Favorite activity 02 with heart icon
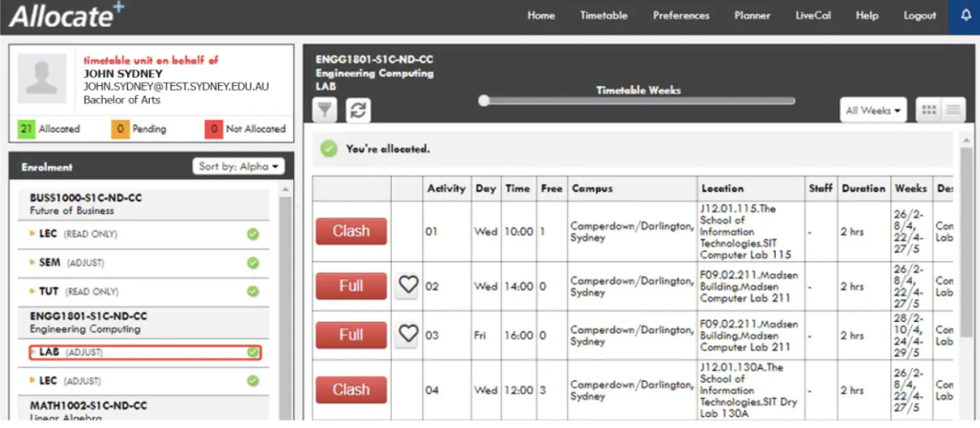Image resolution: width=980 pixels, height=428 pixels. click(408, 286)
